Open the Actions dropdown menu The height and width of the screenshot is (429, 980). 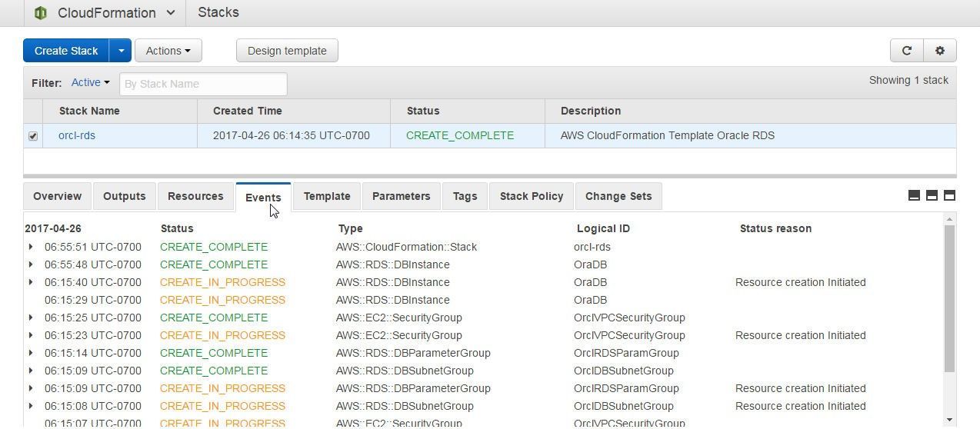pyautogui.click(x=168, y=51)
